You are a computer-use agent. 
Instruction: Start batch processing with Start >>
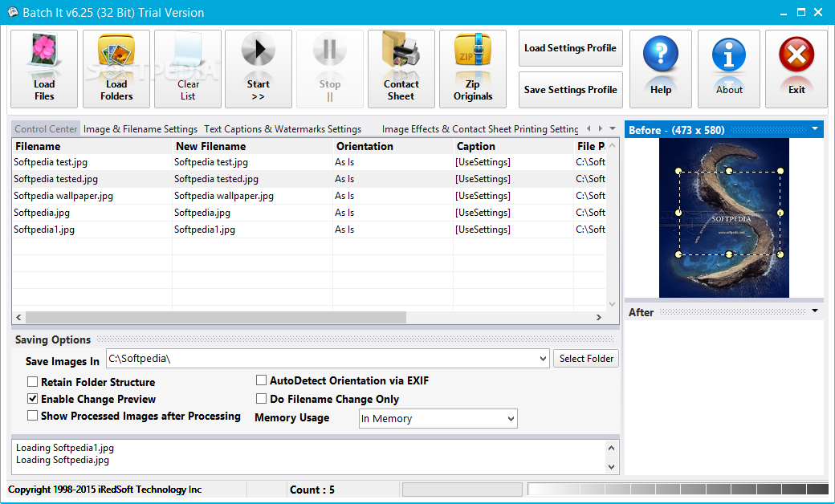point(259,69)
